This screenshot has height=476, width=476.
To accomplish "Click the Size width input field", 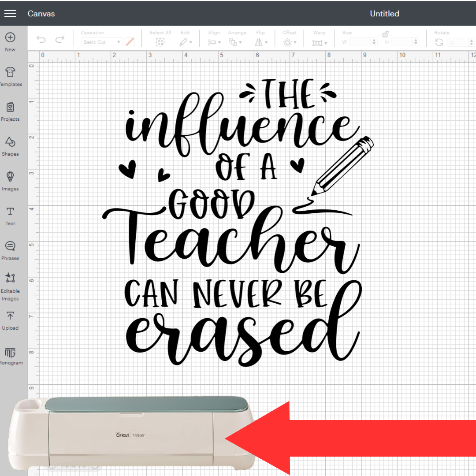I will click(360, 42).
